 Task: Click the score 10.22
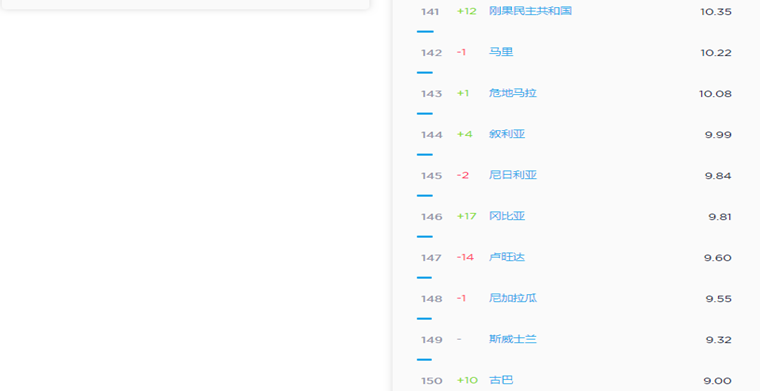point(716,53)
